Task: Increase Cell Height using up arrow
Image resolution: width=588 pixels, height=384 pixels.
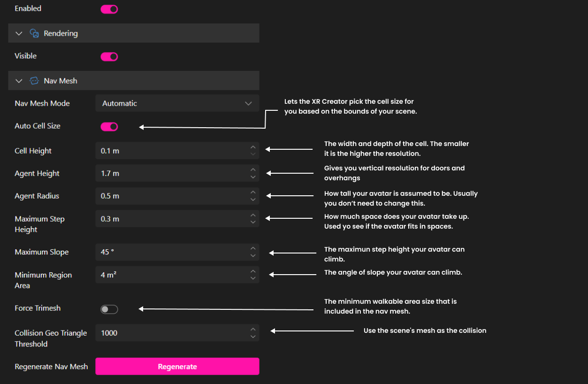Action: tap(253, 147)
